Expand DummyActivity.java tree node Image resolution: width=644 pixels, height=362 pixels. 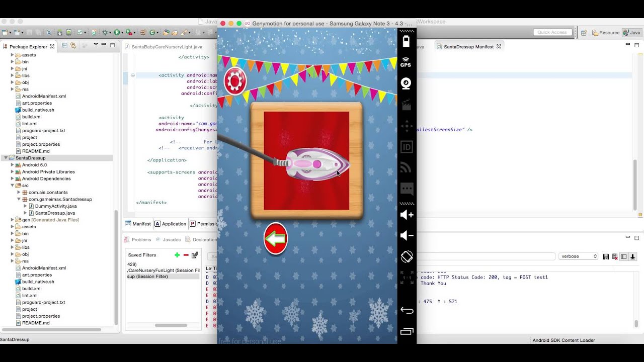tap(25, 206)
